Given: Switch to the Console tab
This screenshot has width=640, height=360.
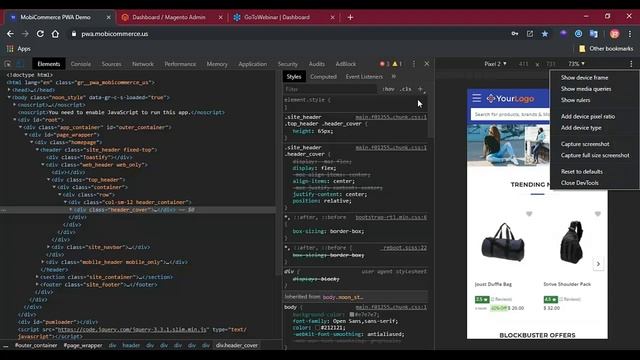Looking at the screenshot, I should coord(80,64).
